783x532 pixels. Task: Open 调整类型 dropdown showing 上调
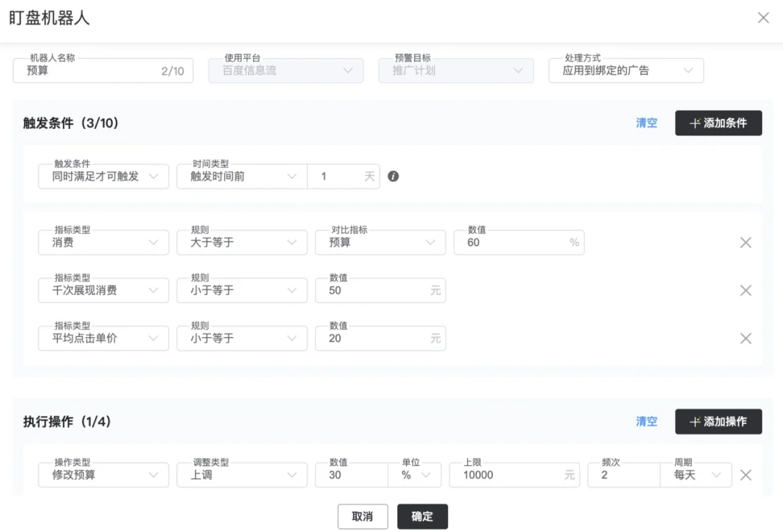pyautogui.click(x=241, y=475)
